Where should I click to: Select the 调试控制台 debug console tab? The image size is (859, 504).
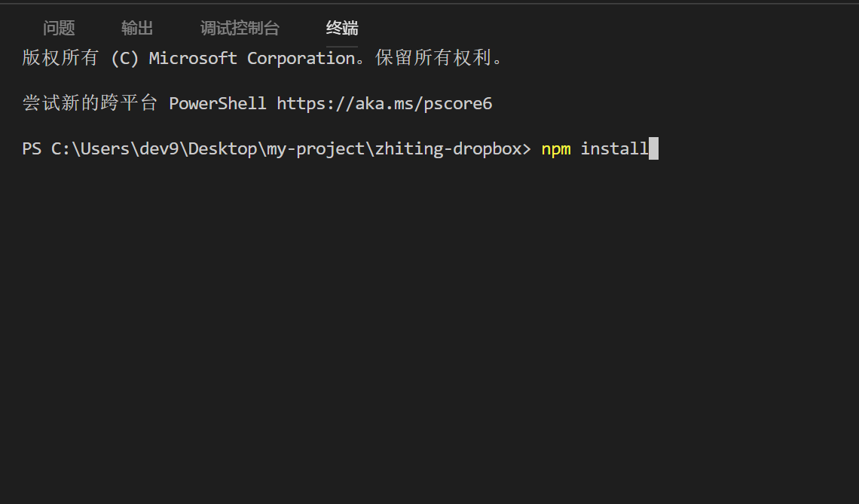[x=240, y=28]
